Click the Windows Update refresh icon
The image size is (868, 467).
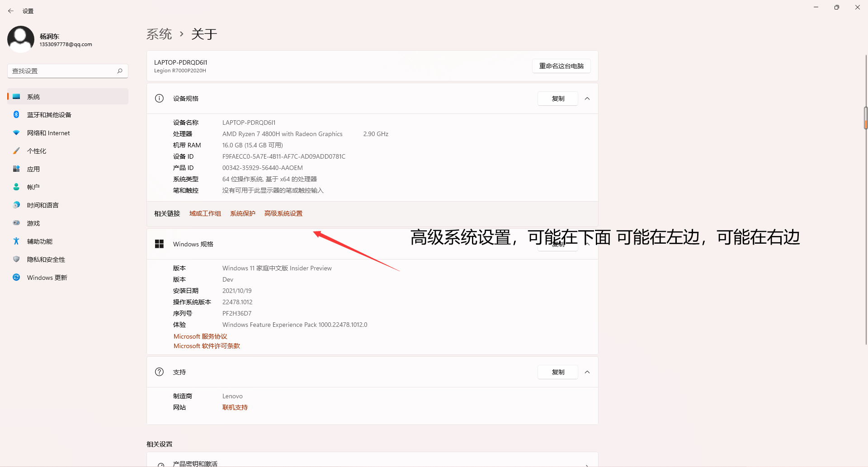tap(16, 278)
